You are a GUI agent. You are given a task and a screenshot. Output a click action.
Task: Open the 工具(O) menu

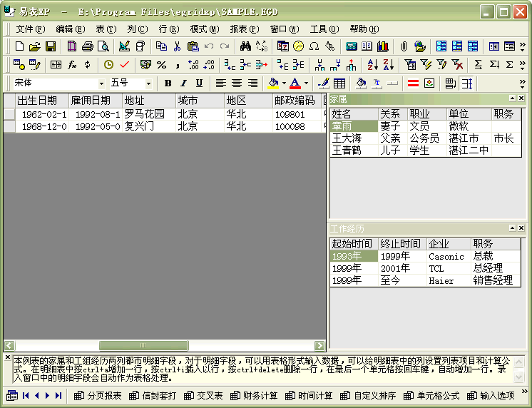coord(324,29)
